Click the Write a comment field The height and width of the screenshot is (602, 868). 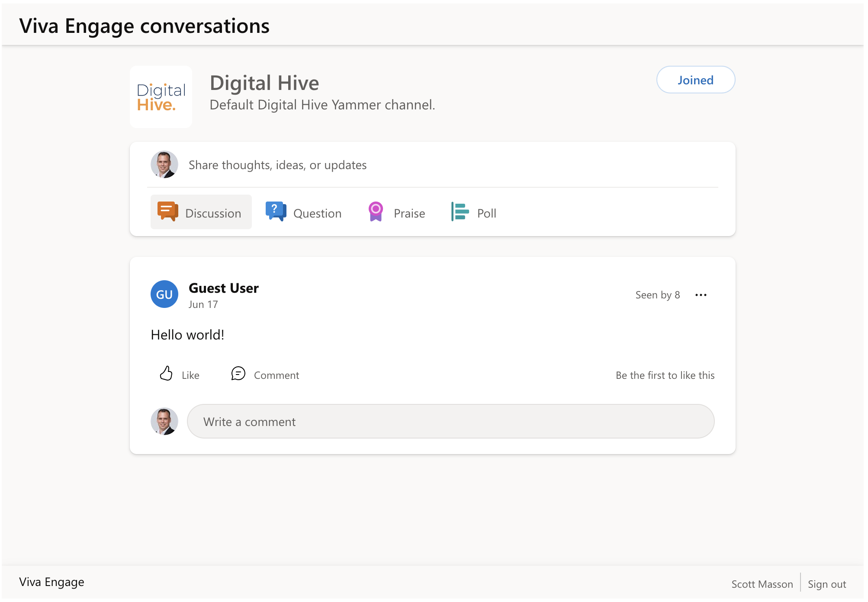[x=450, y=422]
